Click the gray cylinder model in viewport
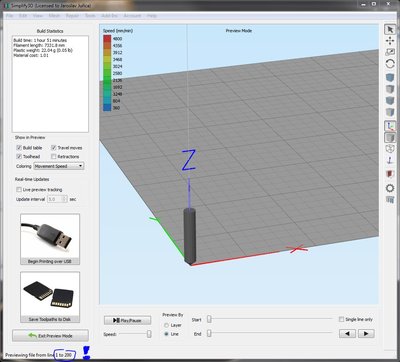The width and height of the screenshot is (400, 362). point(189,236)
